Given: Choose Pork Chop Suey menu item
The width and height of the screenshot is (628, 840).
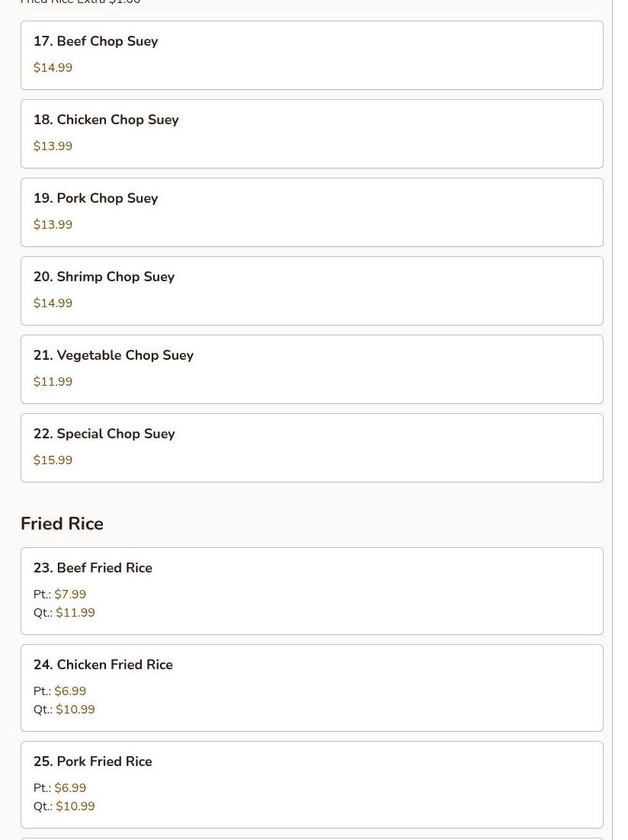Looking at the screenshot, I should pyautogui.click(x=312, y=212).
